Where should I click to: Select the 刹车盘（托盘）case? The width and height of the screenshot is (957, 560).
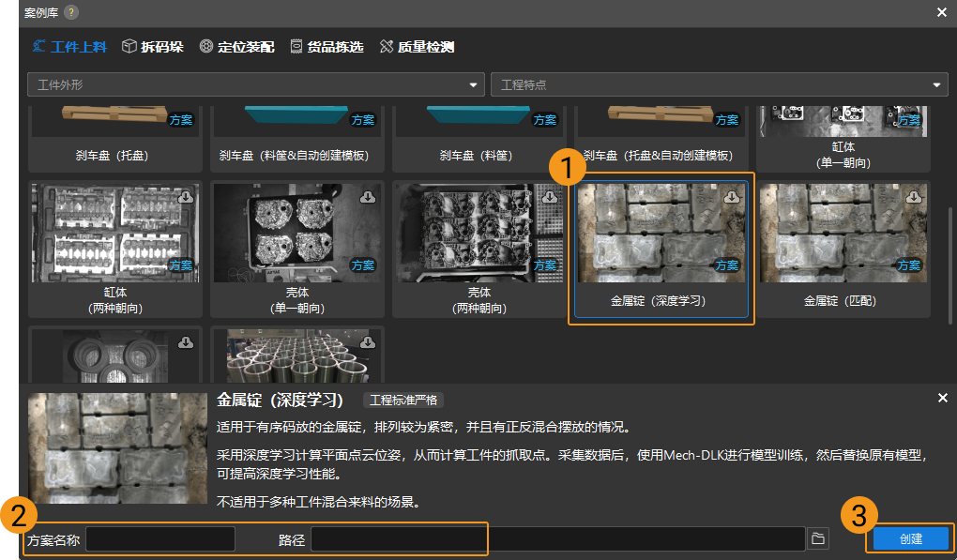(114, 139)
